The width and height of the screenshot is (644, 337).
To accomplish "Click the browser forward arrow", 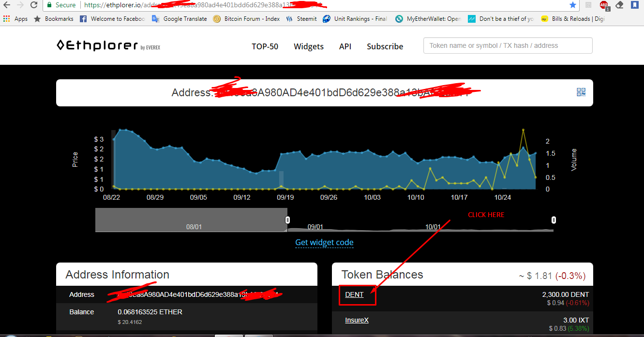I will [20, 5].
